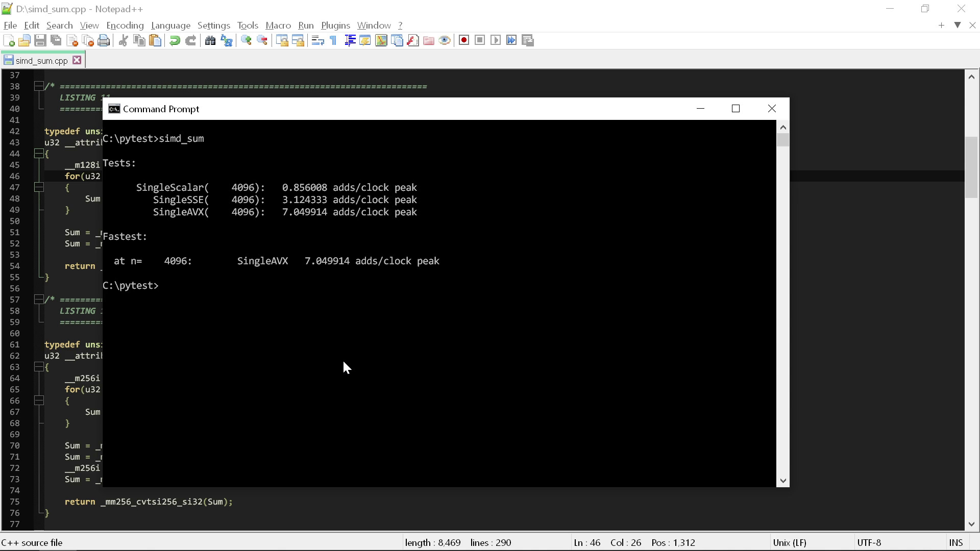Collapse the function fold at line 63

coord(38,367)
